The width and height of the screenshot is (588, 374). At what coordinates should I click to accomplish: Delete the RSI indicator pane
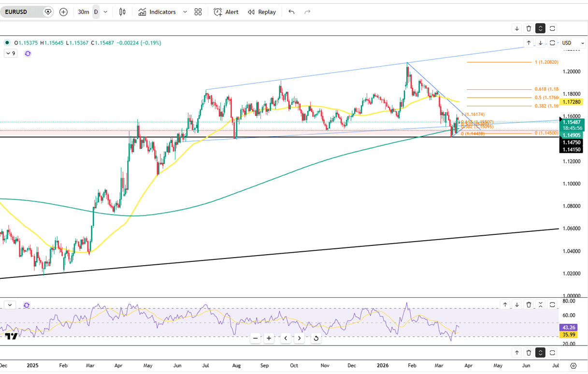[529, 305]
